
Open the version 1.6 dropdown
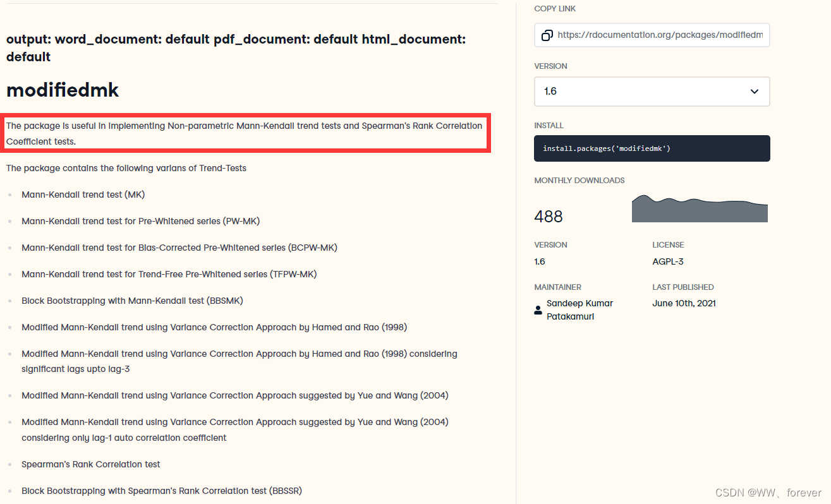point(652,92)
